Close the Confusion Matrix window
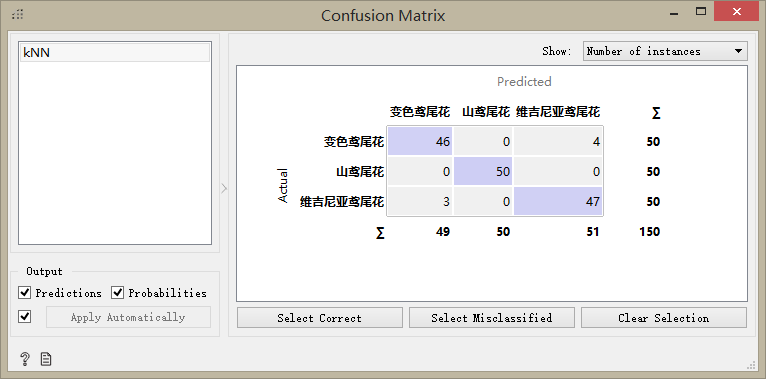The width and height of the screenshot is (766, 379). point(736,11)
